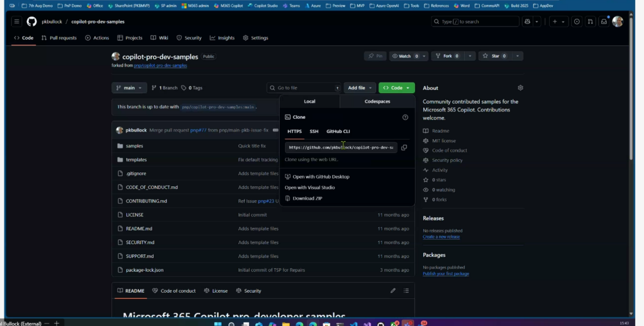Select the GitHub CLI clone option
Image resolution: width=644 pixels, height=326 pixels.
338,132
